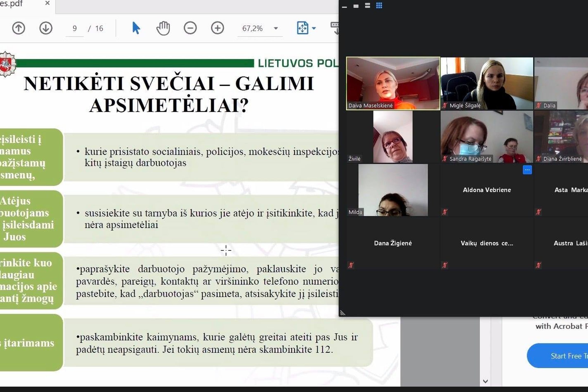Switch Zoom panel to single thumbnail view
The image size is (588, 392).
tap(356, 6)
